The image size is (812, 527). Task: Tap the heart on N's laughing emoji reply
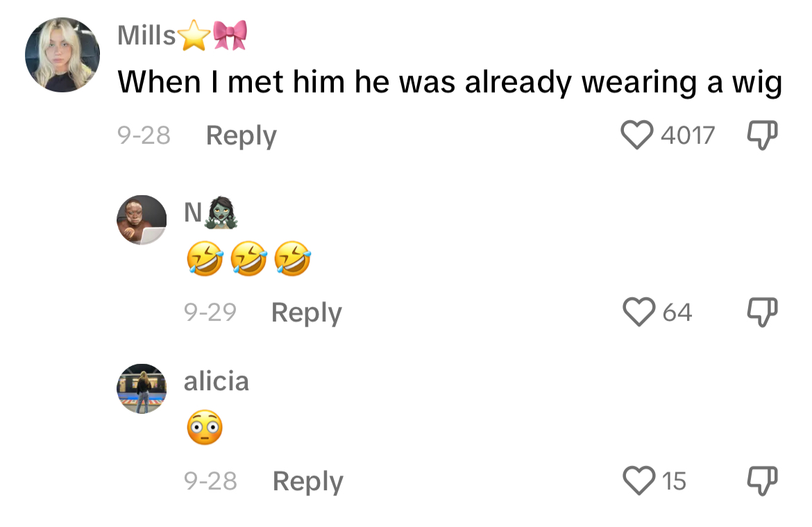pos(638,312)
